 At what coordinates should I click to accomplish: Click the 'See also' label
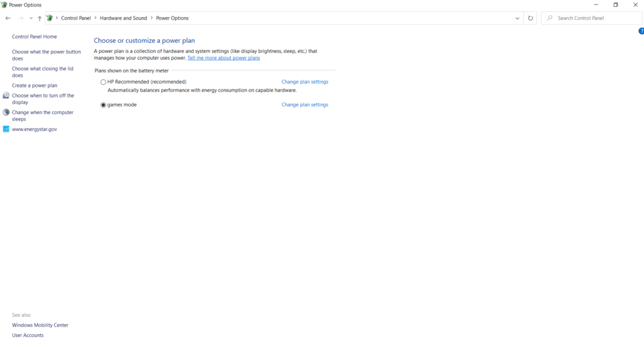(x=21, y=315)
